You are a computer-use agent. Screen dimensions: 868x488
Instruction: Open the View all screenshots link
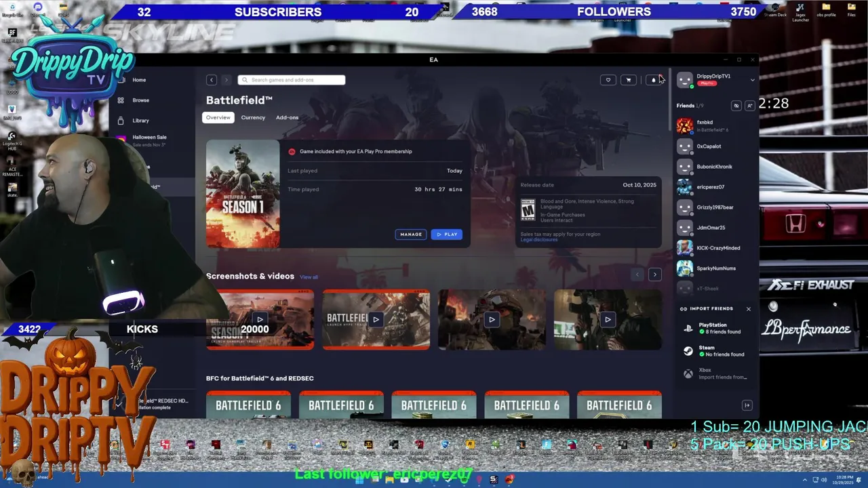[x=309, y=277]
